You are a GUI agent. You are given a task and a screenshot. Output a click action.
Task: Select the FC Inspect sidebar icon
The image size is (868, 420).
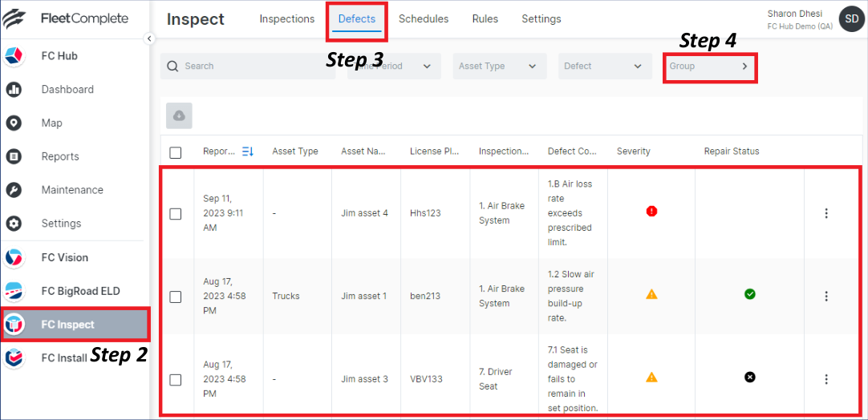tap(14, 325)
